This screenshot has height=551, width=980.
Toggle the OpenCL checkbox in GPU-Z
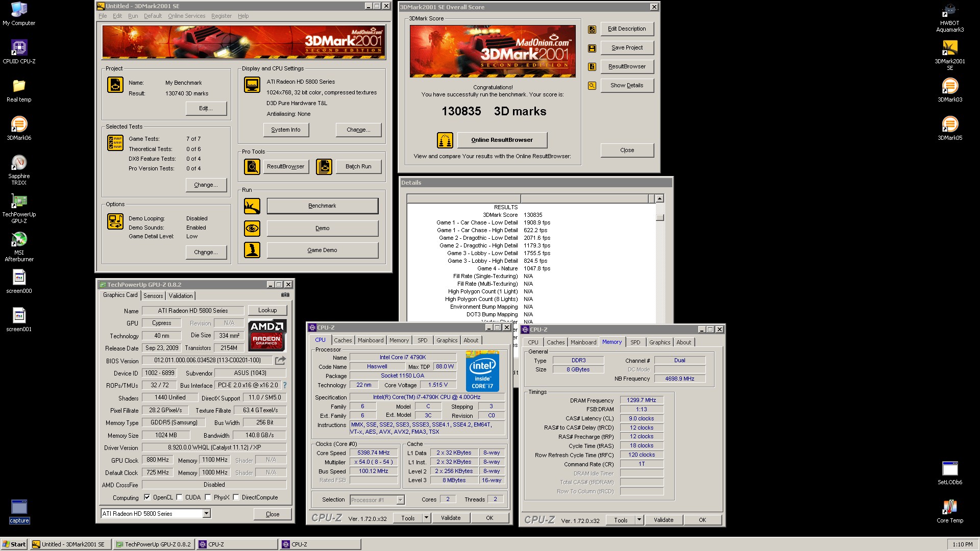[147, 497]
